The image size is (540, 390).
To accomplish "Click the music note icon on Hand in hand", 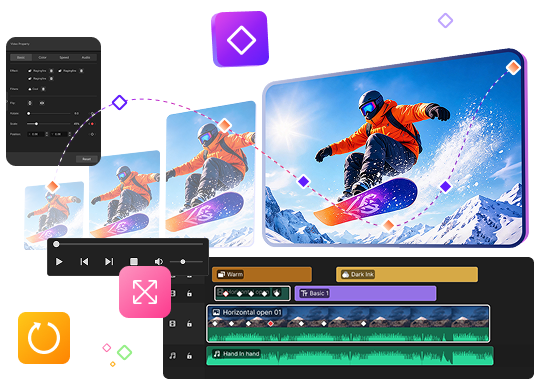I will 217,354.
